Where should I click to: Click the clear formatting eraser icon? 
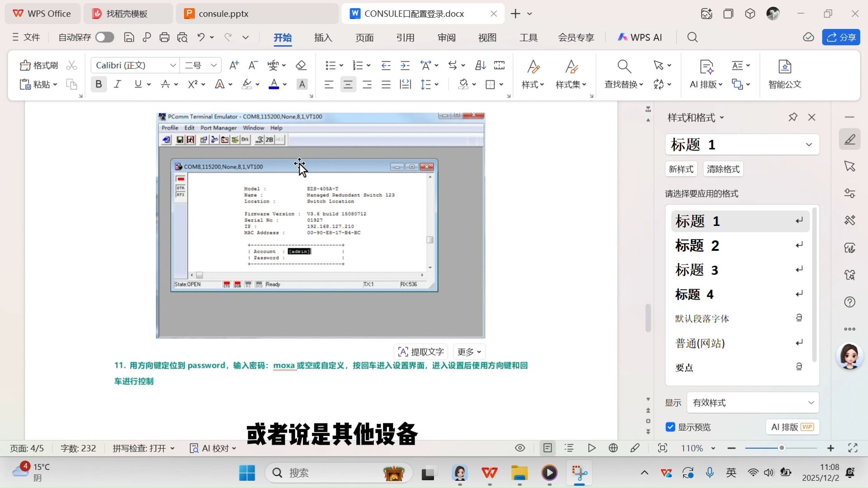(x=301, y=66)
